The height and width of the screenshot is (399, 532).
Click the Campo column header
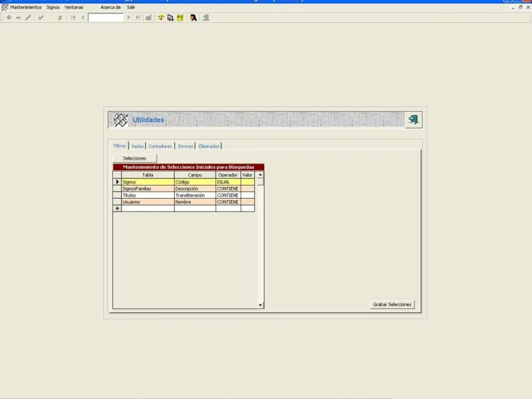(195, 175)
